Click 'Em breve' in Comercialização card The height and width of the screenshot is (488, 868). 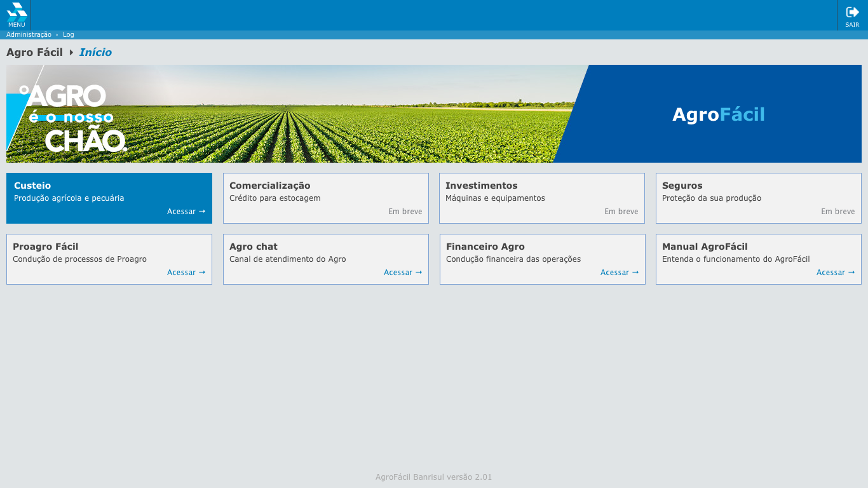[x=405, y=212]
